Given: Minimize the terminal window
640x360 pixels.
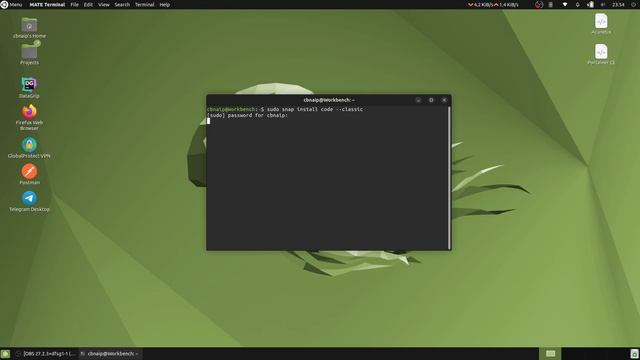Looking at the screenshot, I should pyautogui.click(x=418, y=100).
